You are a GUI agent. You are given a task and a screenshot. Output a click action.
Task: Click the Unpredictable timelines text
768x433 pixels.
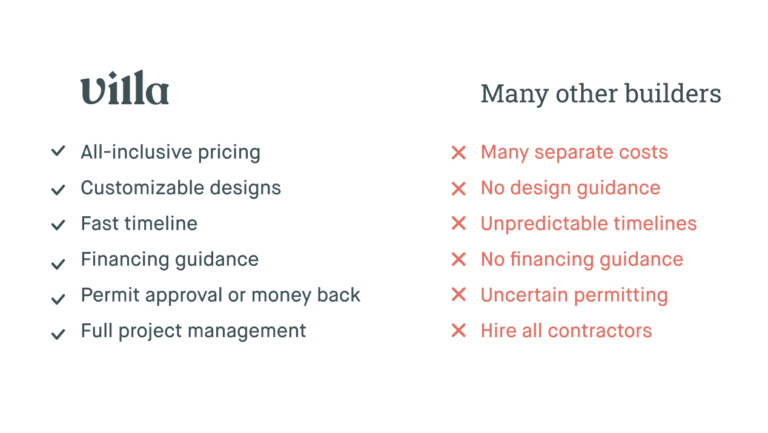pyautogui.click(x=589, y=224)
